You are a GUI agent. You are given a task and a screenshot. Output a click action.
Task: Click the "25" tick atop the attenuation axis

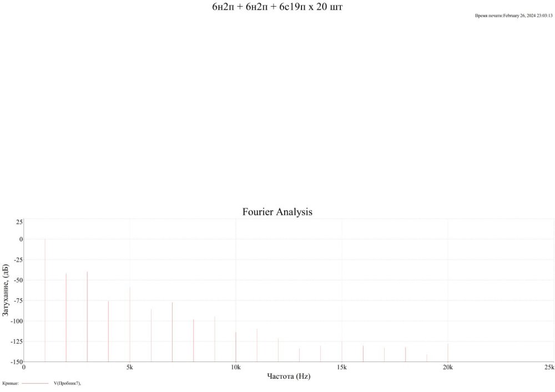point(19,222)
